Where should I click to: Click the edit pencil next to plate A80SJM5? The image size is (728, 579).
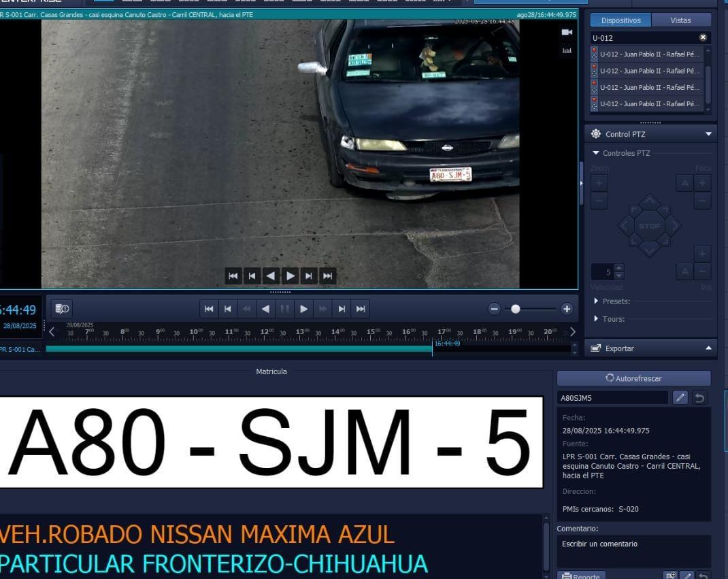(680, 398)
